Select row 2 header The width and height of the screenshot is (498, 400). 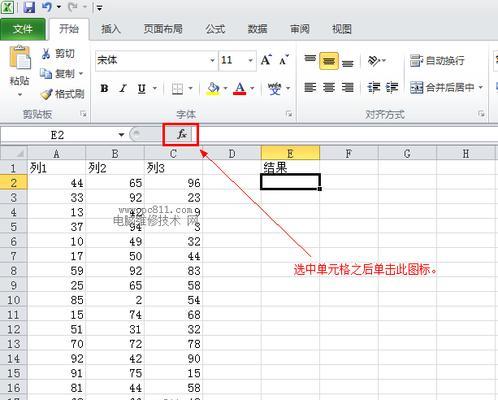point(14,183)
